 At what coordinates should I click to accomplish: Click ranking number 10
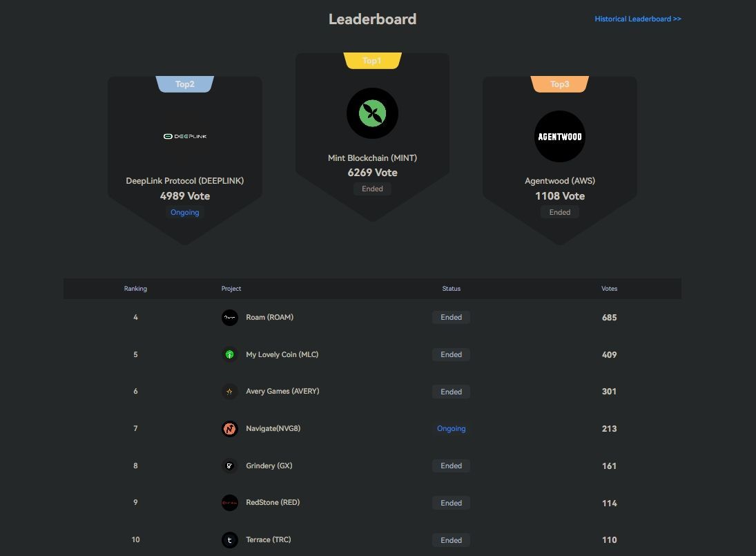[x=135, y=539]
